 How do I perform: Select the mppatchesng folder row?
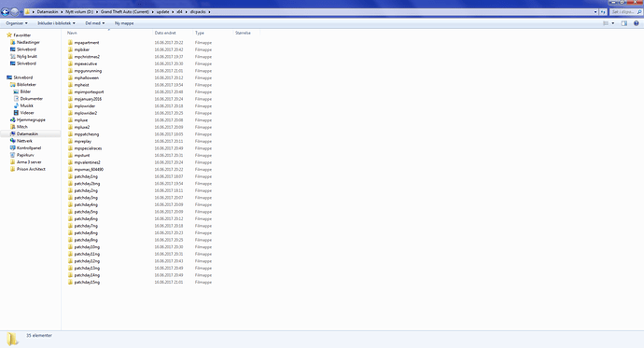pos(140,134)
